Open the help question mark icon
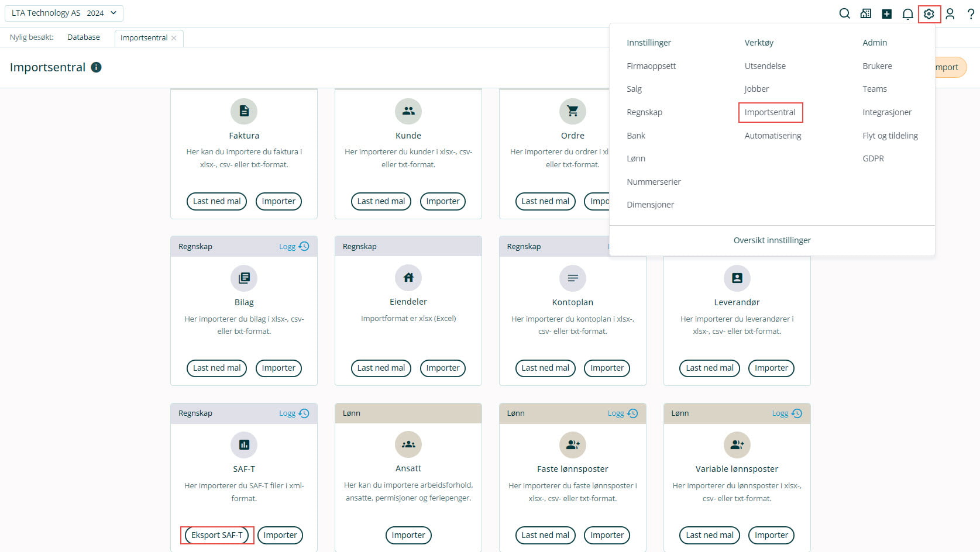 (971, 13)
